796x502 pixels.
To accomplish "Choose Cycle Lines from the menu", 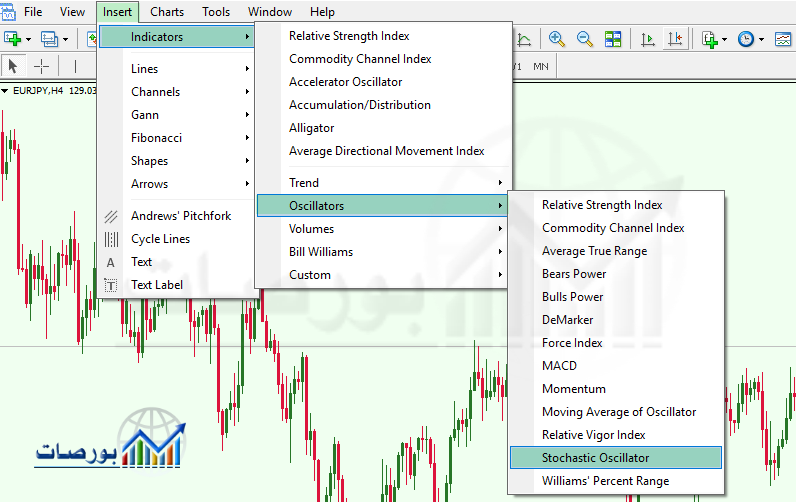I will coord(177,239).
